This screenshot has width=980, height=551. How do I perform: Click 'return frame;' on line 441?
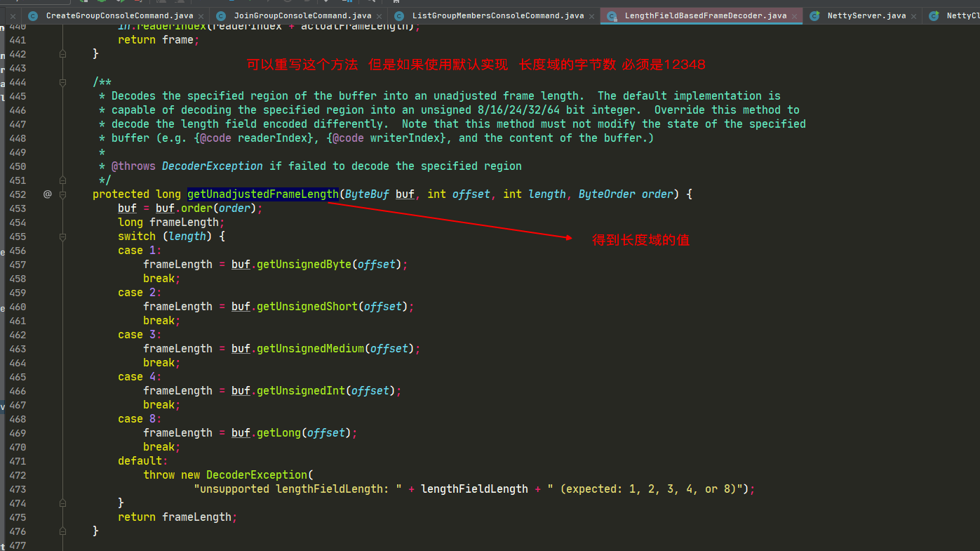(159, 40)
